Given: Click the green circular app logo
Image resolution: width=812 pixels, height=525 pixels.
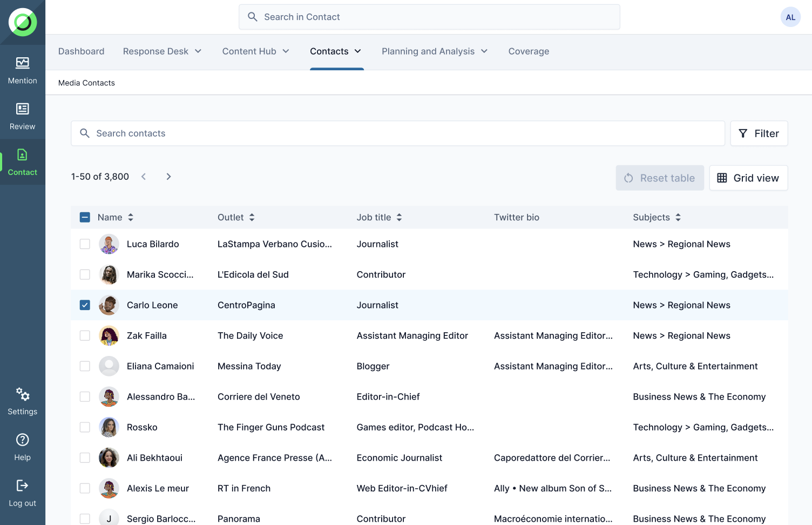Looking at the screenshot, I should click(23, 22).
